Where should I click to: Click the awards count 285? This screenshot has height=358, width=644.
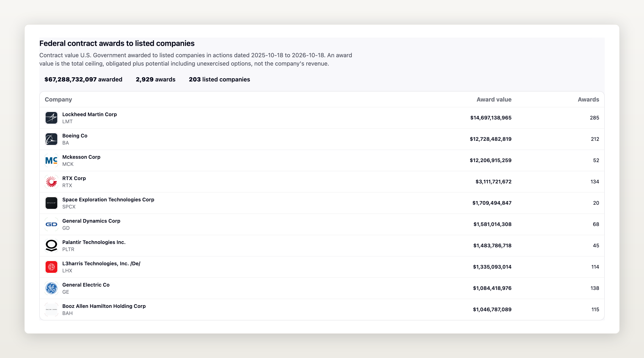tap(594, 118)
